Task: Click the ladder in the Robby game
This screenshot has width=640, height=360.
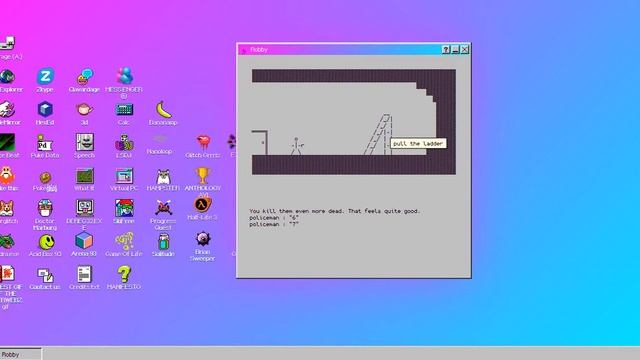Action: tap(379, 134)
